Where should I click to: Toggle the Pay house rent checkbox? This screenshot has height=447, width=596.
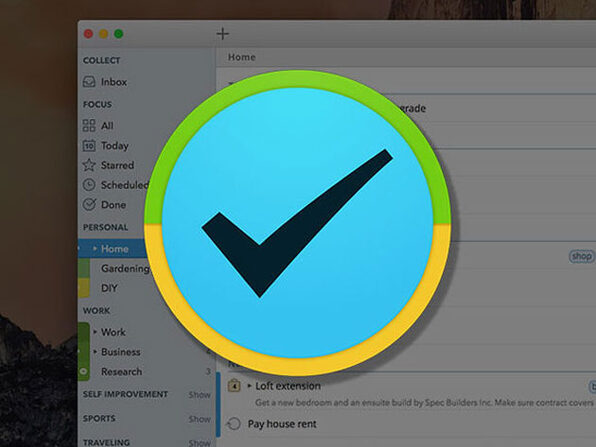click(x=234, y=424)
